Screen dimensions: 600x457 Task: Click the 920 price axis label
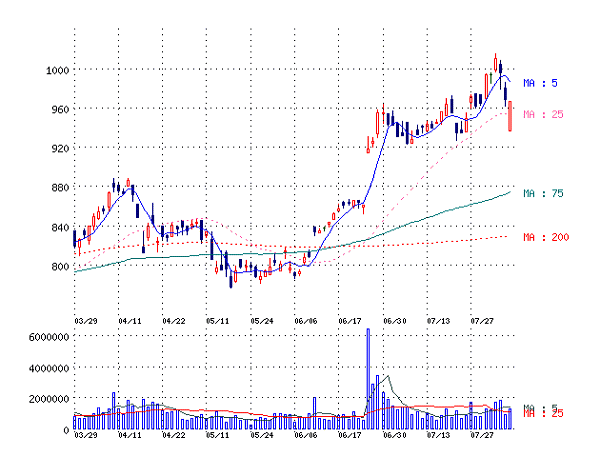pos(60,149)
